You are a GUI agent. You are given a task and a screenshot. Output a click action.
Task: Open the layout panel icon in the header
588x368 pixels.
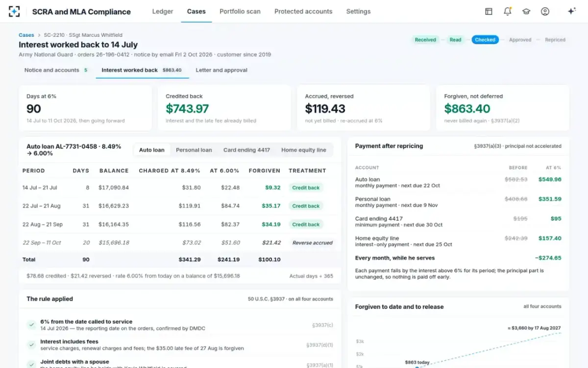(489, 11)
